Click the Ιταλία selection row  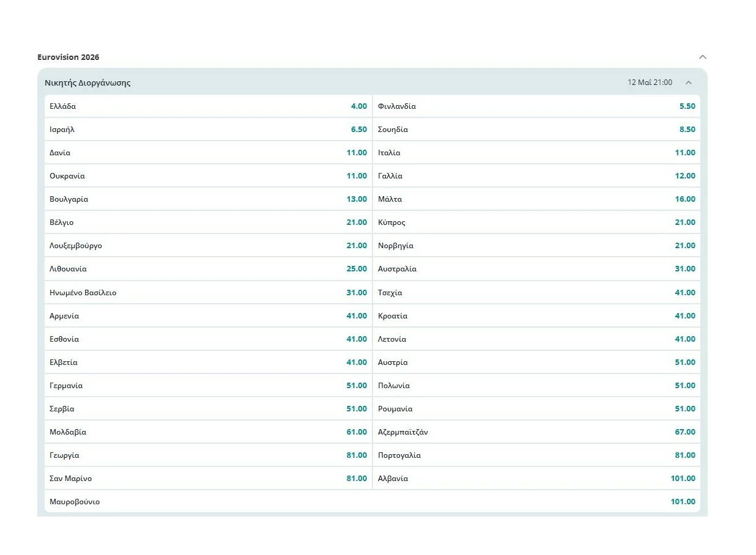[536, 153]
